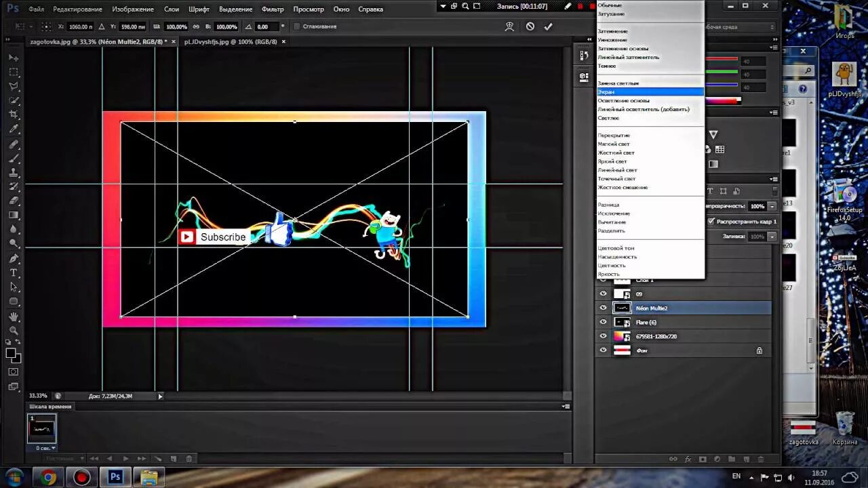Select the Healing Brush tool
This screenshot has height=488, width=868.
(x=14, y=144)
